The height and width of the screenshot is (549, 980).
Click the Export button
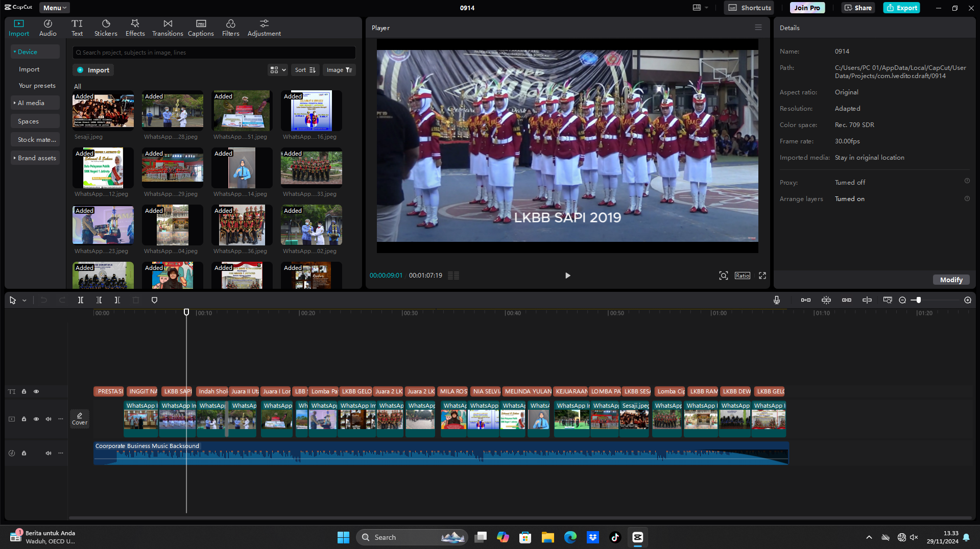click(901, 8)
